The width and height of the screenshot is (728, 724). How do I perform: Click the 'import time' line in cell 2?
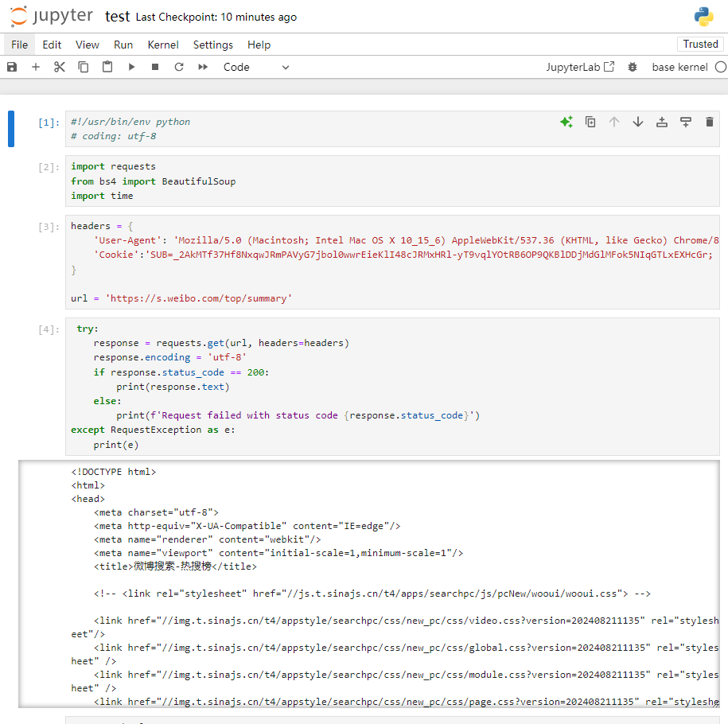pos(102,196)
